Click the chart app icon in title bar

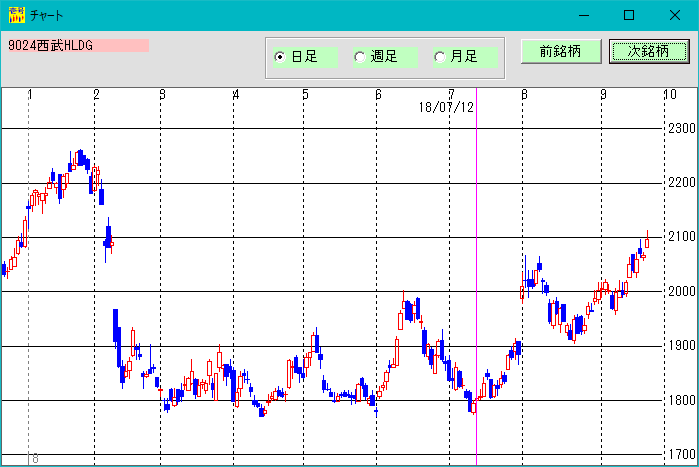[16, 15]
